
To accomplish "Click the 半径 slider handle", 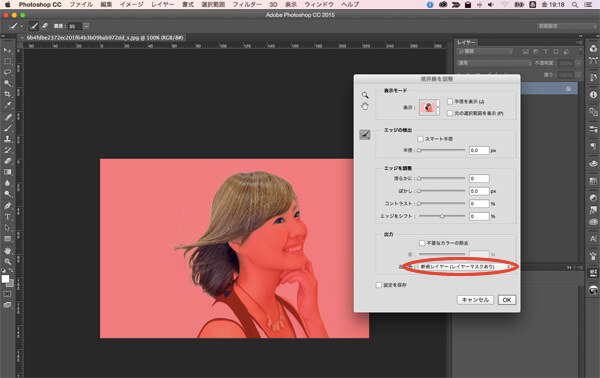I will coord(419,150).
